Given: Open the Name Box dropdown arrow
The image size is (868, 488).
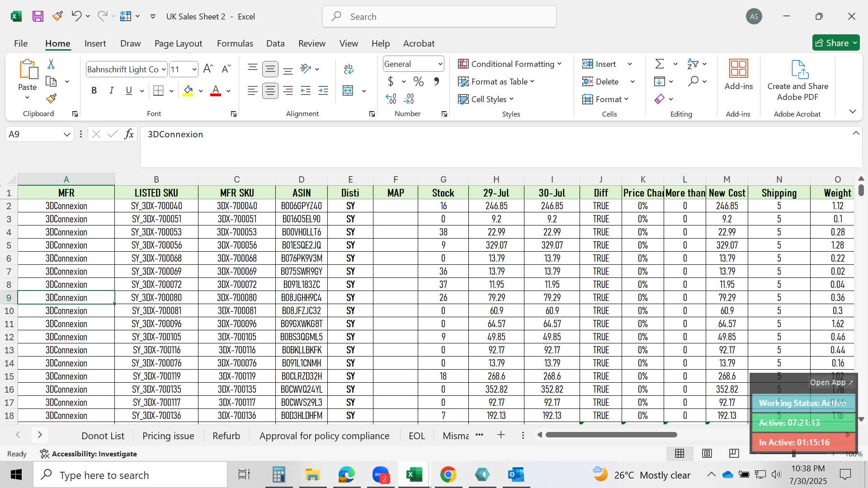Looking at the screenshot, I should point(67,134).
